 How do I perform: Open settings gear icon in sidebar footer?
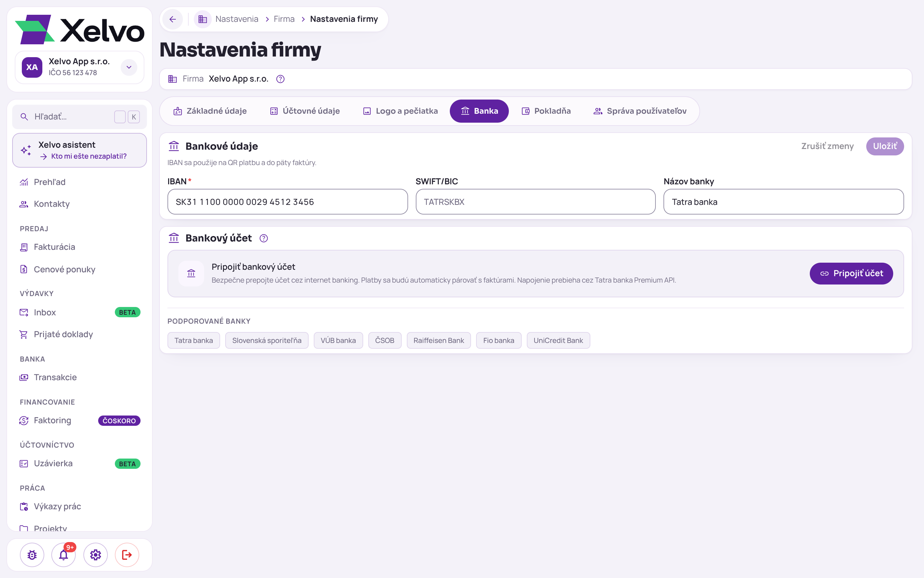96,555
